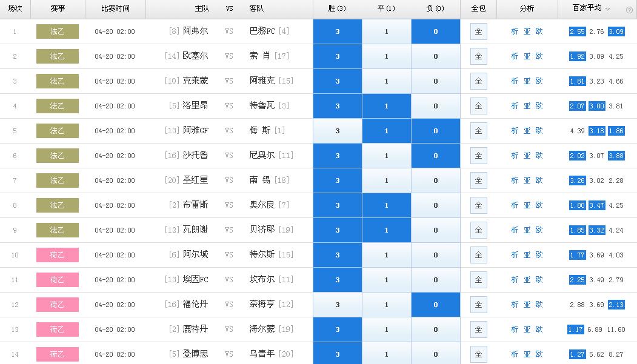637x364 pixels.
Task: Click the 全包 column header
Action: point(479,8)
